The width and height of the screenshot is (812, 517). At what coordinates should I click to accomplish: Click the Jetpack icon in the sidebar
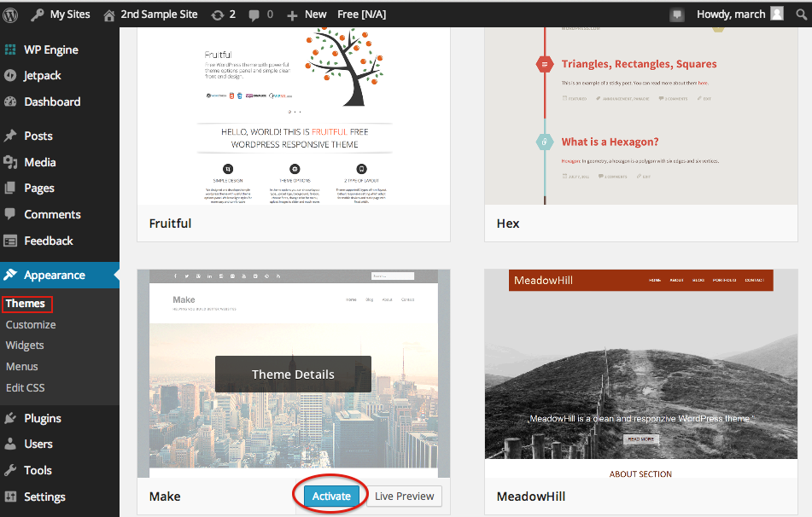pos(12,75)
